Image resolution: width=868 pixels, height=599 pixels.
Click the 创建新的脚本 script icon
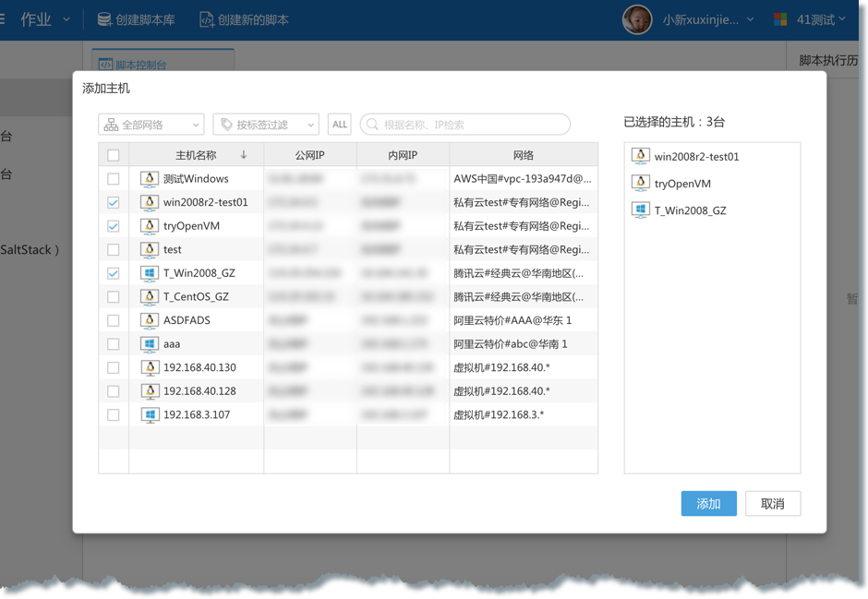[x=206, y=19]
